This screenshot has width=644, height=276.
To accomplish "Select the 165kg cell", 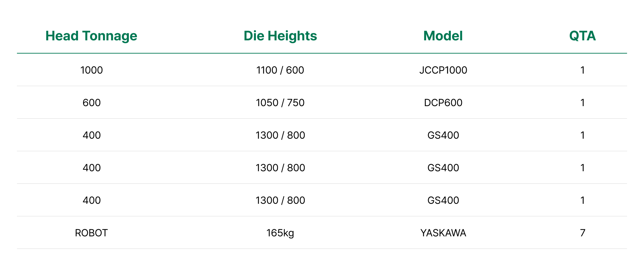I will 280,233.
